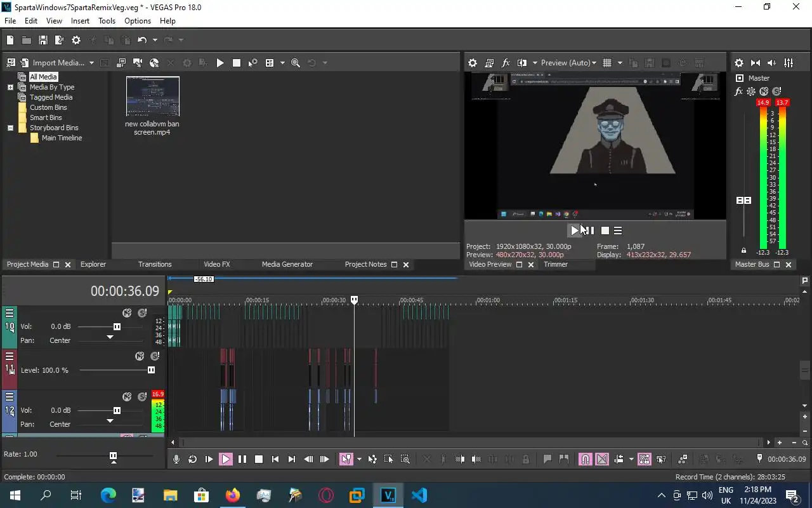The height and width of the screenshot is (508, 812).
Task: Select the Main Timeline storyboard bin
Action: point(62,138)
